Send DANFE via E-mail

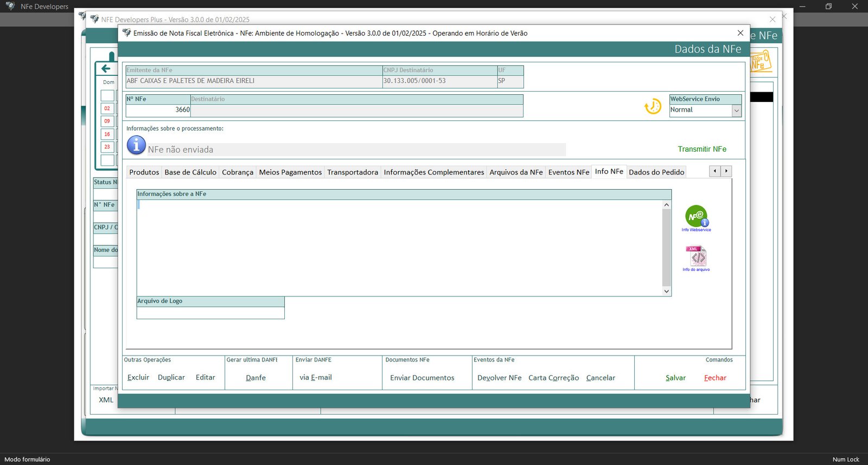pos(315,378)
